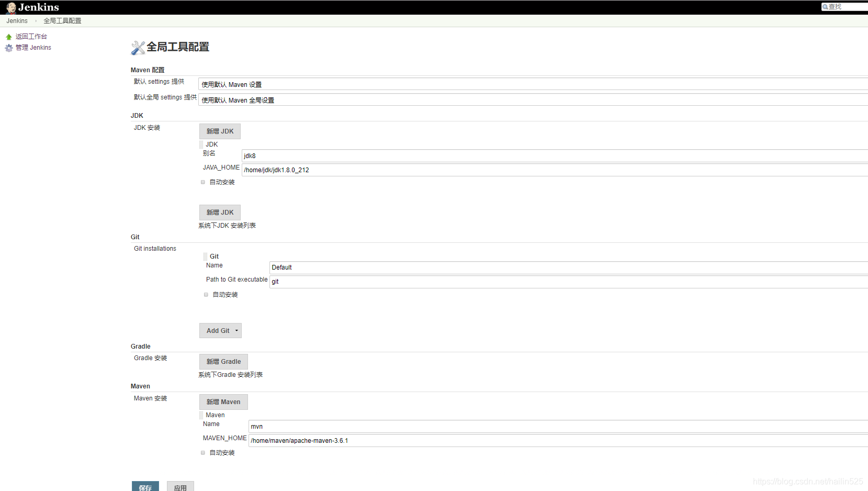
Task: Open the Jenkins breadcrumb item
Action: [x=17, y=21]
